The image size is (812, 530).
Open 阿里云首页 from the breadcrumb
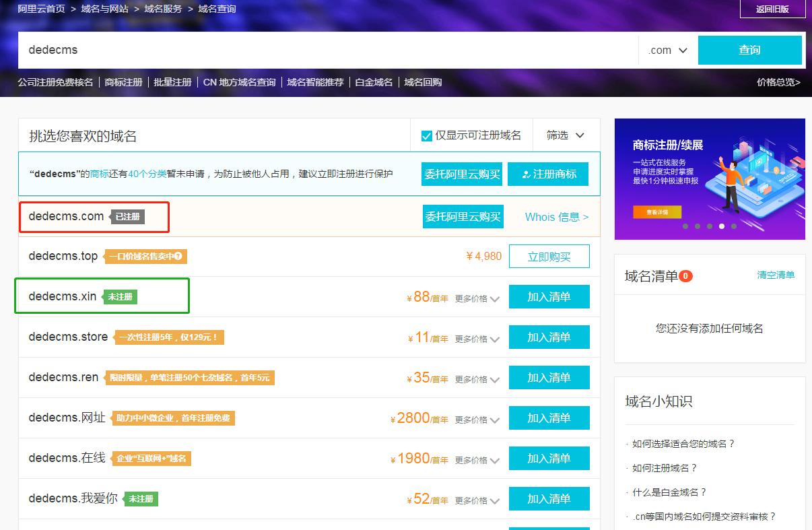42,9
